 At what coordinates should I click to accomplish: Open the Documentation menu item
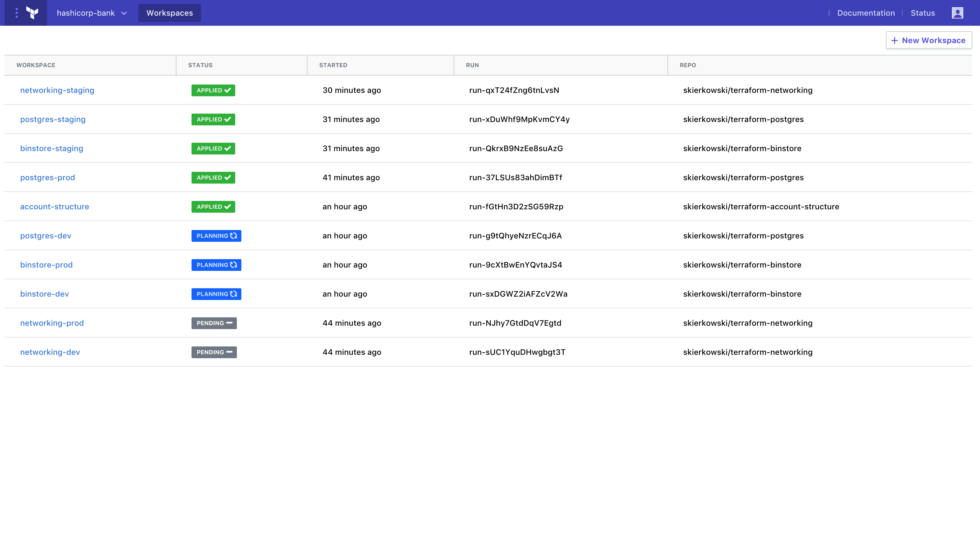pyautogui.click(x=866, y=13)
